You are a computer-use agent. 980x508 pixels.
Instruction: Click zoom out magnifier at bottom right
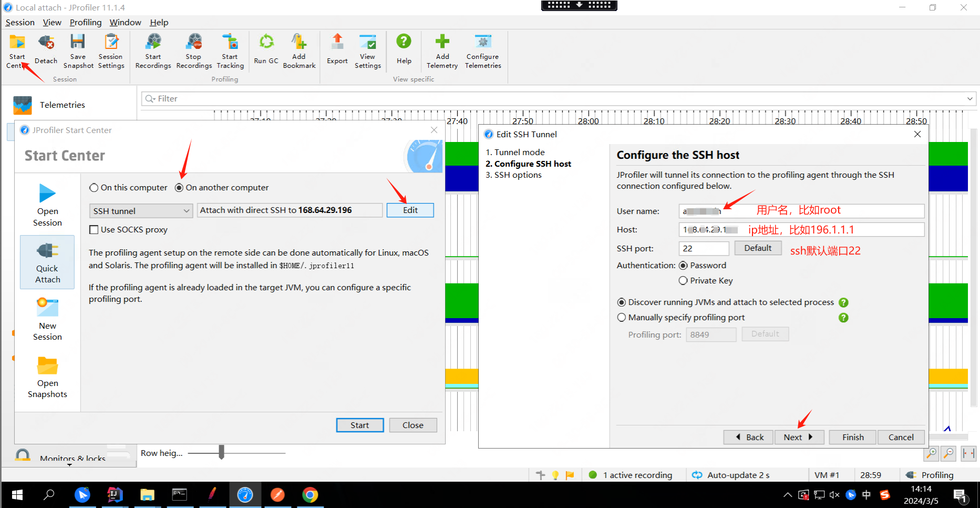point(948,453)
